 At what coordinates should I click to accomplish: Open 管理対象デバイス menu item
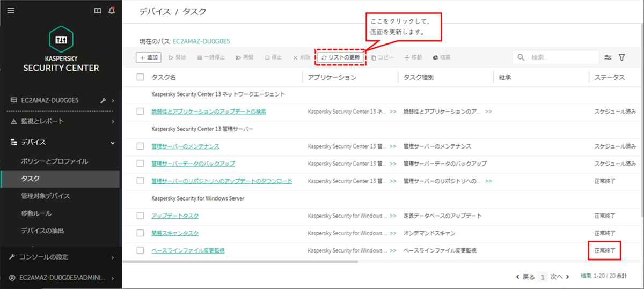45,196
